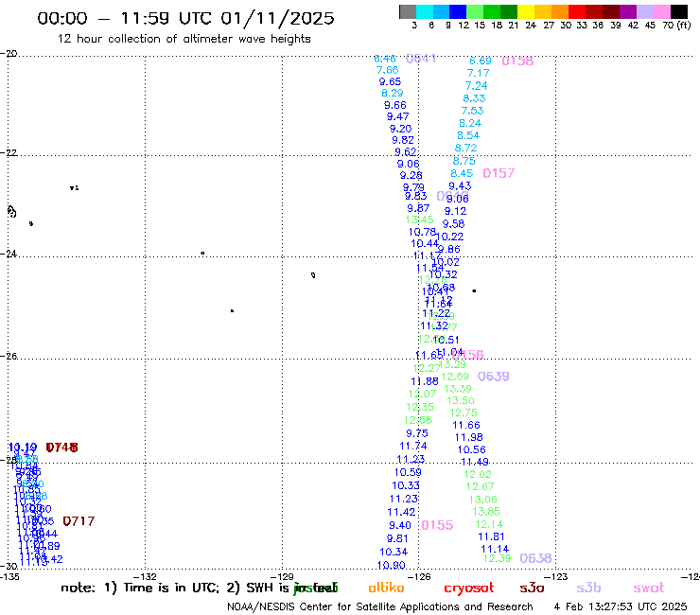Viewport: 700px width, 615px height.
Task: Click the wave height value 9.47
Action: point(397,116)
